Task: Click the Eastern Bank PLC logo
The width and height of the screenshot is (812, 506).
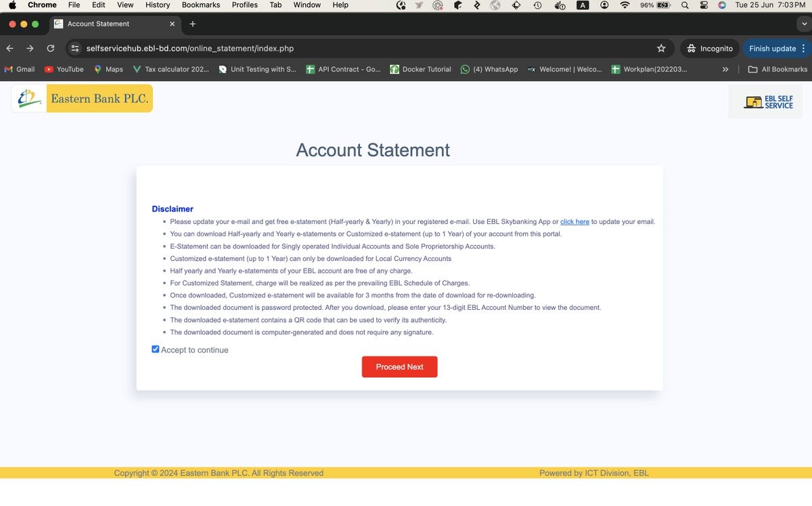Action: click(81, 98)
